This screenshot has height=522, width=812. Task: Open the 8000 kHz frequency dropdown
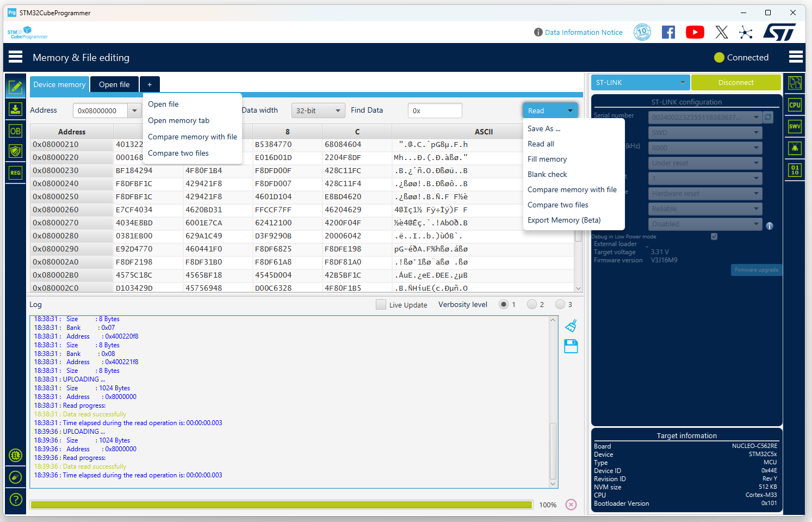point(705,148)
